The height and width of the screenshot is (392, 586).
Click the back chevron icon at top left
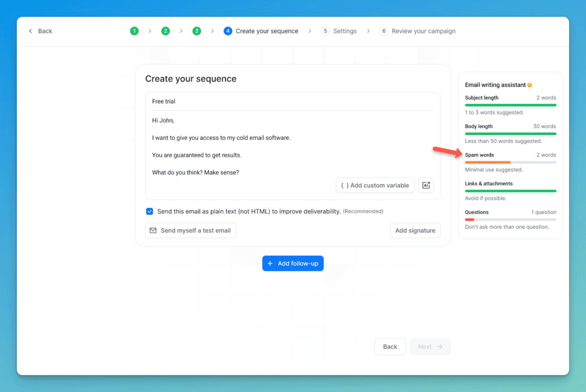coord(30,31)
